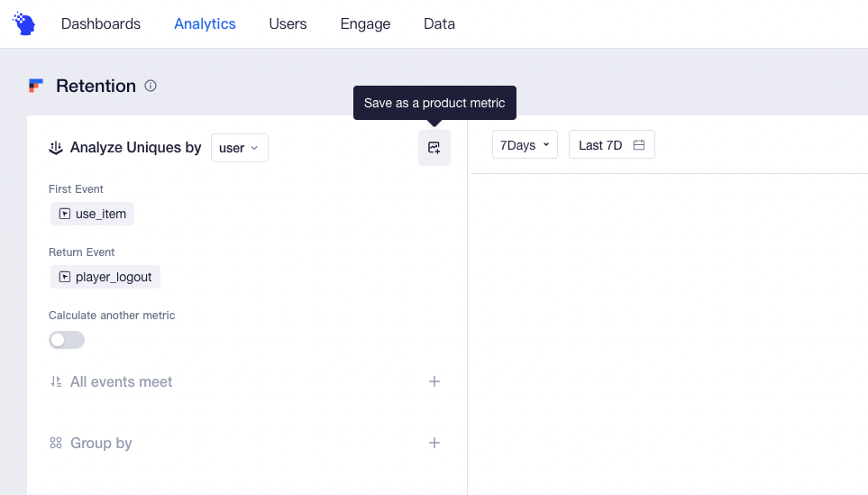The height and width of the screenshot is (495, 868).
Task: Open the Engage menu
Action: pyautogui.click(x=365, y=23)
